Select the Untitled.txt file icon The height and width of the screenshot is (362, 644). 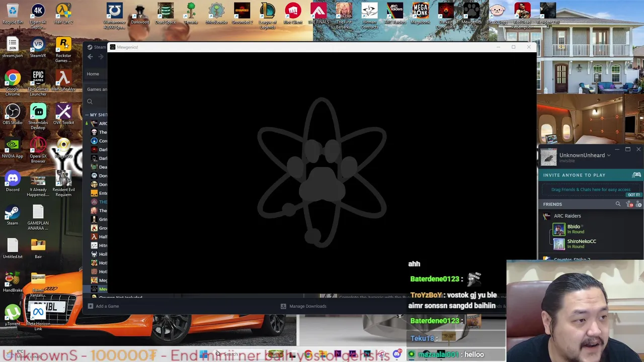(x=13, y=249)
